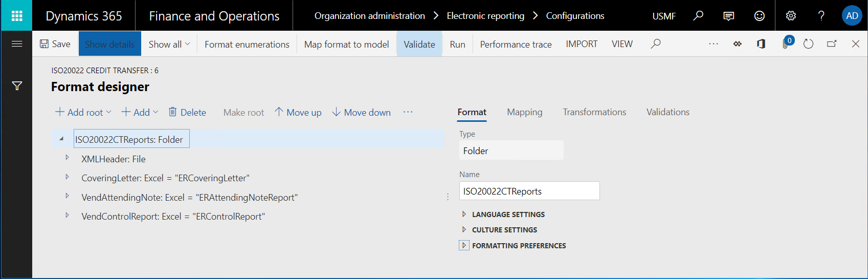
Task: Click the personalization diamond icon
Action: click(737, 44)
